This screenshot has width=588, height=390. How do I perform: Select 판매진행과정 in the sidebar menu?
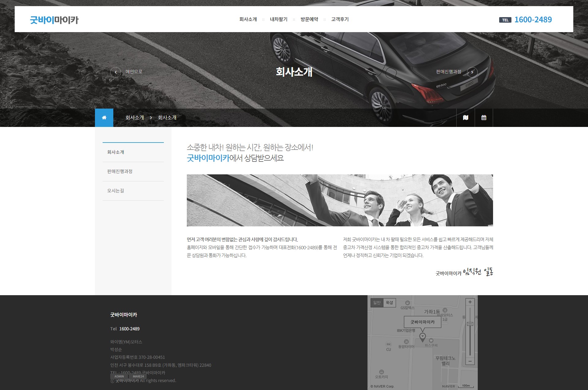pos(133,171)
